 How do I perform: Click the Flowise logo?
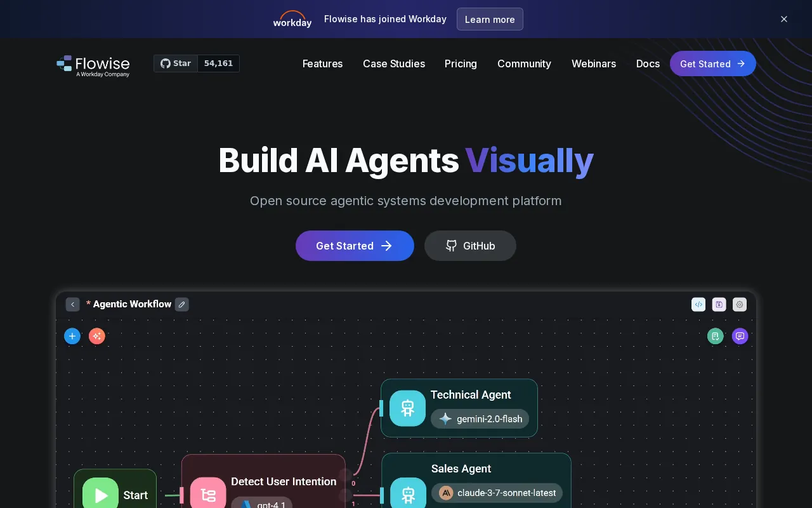point(93,66)
